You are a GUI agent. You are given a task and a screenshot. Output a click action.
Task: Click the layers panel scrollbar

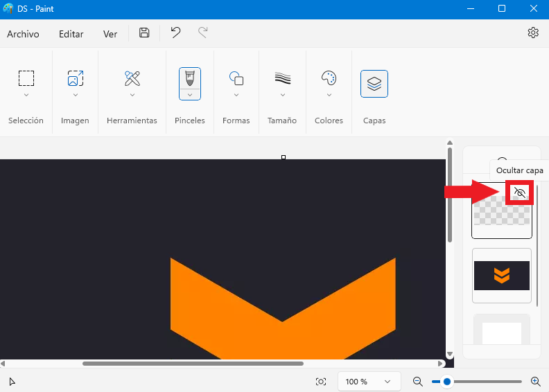[x=537, y=246]
